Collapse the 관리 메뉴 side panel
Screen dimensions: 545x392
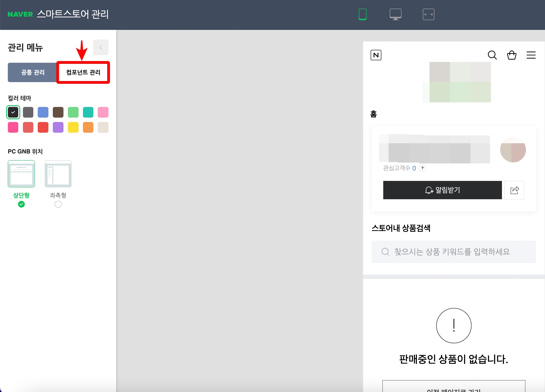101,48
